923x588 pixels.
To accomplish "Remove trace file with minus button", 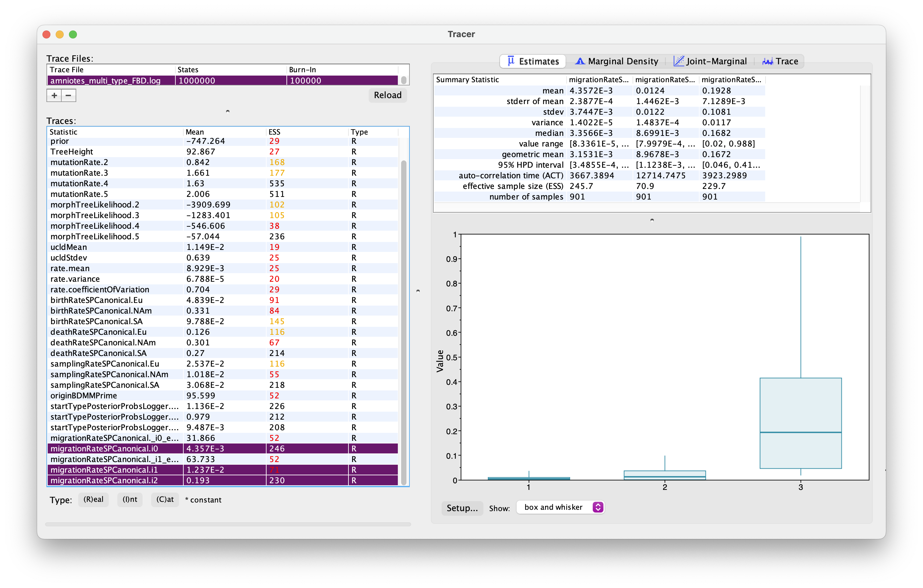I will (x=69, y=95).
